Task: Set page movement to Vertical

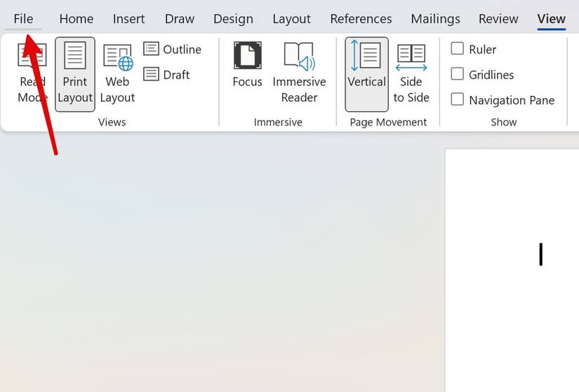Action: pyautogui.click(x=366, y=74)
